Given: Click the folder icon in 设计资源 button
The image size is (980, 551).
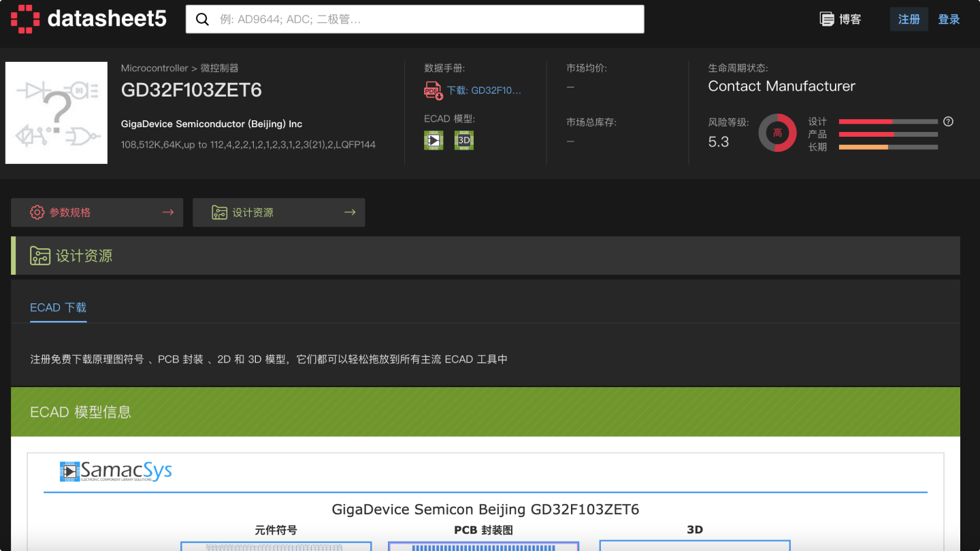Looking at the screenshot, I should [219, 212].
